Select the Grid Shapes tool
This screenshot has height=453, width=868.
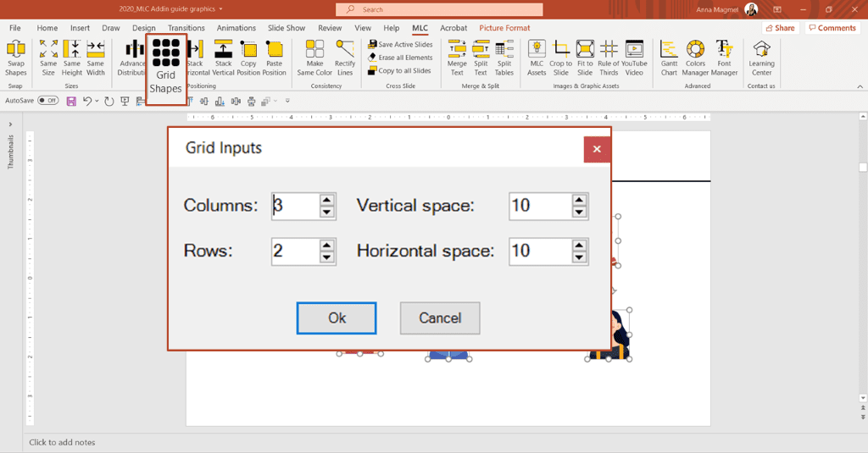165,67
